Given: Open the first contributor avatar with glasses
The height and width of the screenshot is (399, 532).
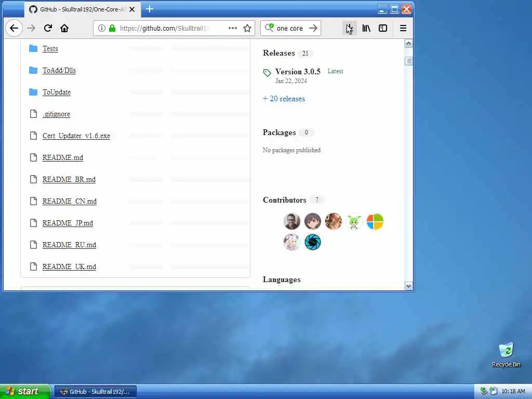Looking at the screenshot, I should point(292,221).
